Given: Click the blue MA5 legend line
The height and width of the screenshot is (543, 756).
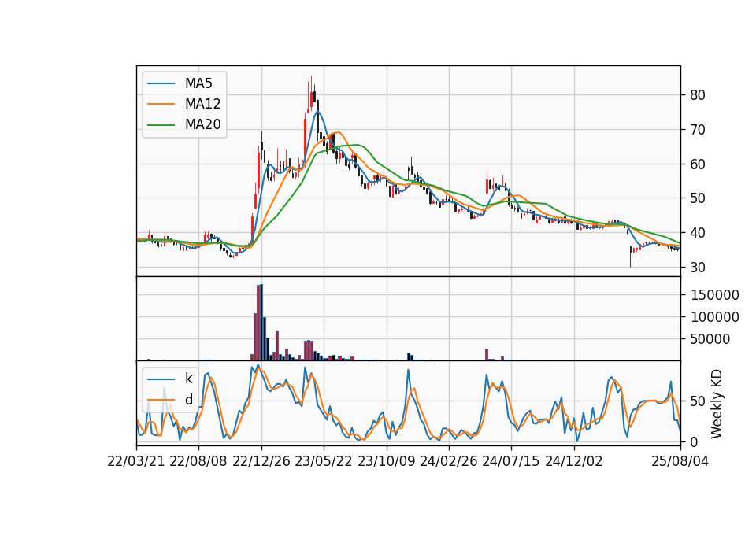Looking at the screenshot, I should pyautogui.click(x=161, y=84).
